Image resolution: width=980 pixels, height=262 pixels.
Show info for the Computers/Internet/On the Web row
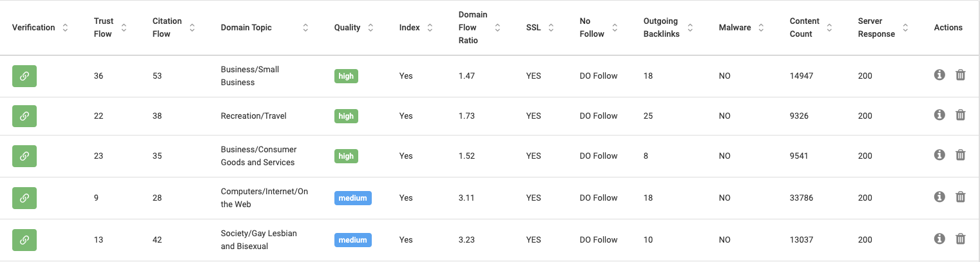(939, 197)
